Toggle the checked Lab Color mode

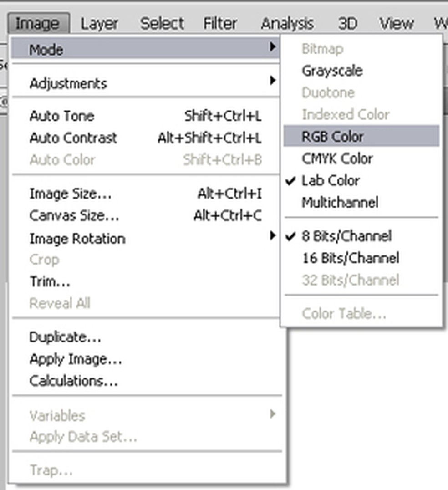(x=331, y=180)
